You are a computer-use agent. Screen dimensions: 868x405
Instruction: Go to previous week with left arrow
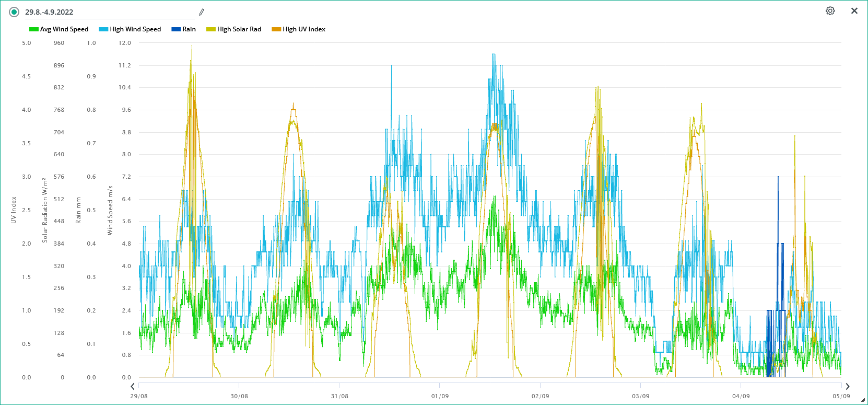tap(133, 386)
